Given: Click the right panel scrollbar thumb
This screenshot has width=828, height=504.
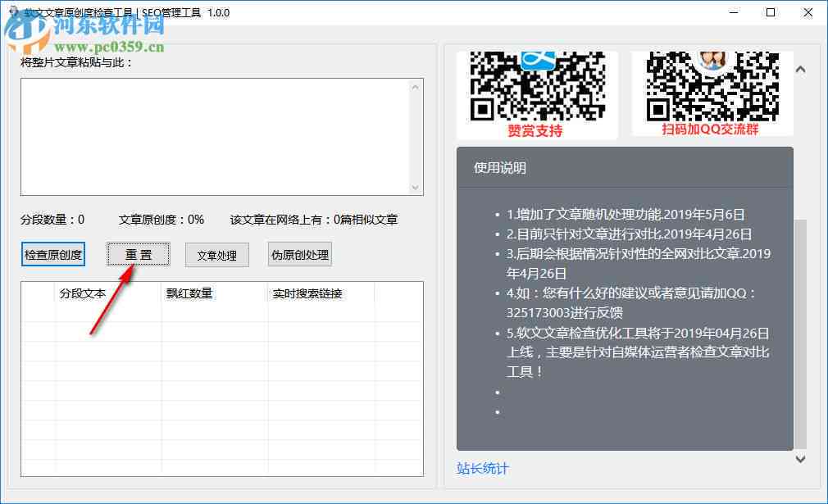Looking at the screenshot, I should click(x=801, y=334).
